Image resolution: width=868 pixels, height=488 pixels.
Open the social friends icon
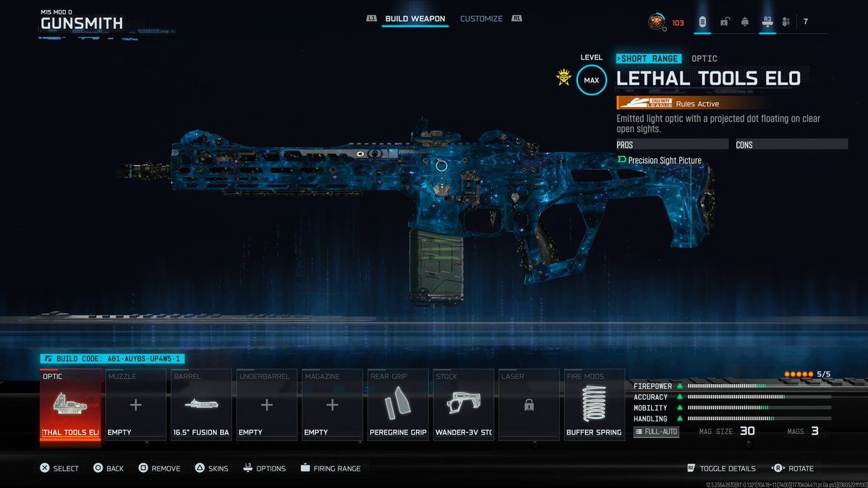786,22
